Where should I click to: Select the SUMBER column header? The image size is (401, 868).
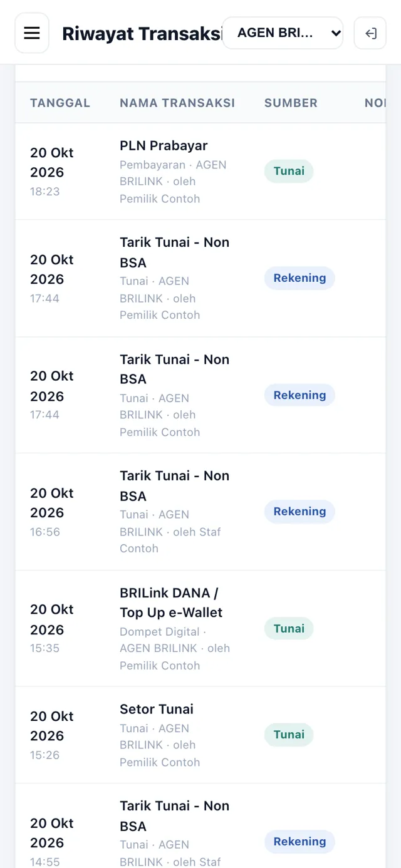pos(291,103)
